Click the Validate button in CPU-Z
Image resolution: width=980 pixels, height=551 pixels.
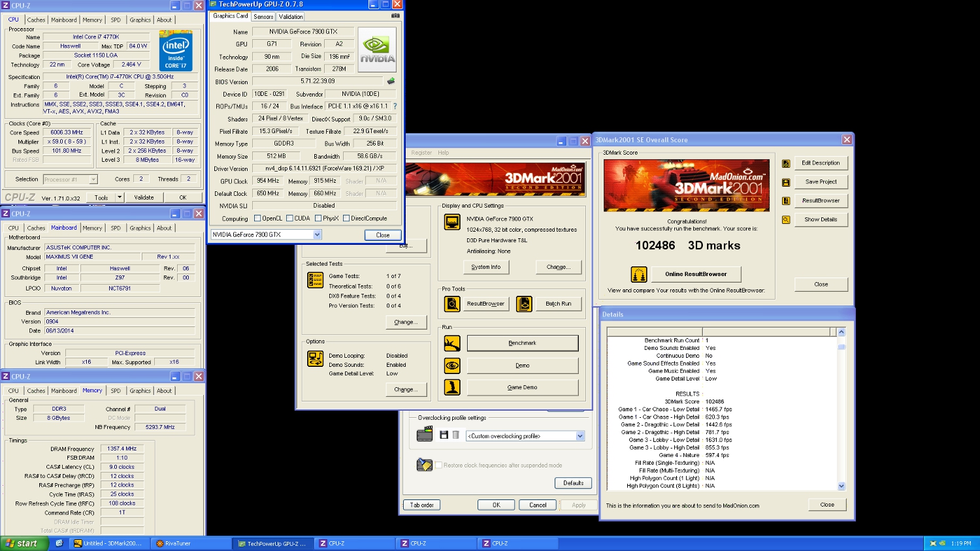[x=144, y=197]
